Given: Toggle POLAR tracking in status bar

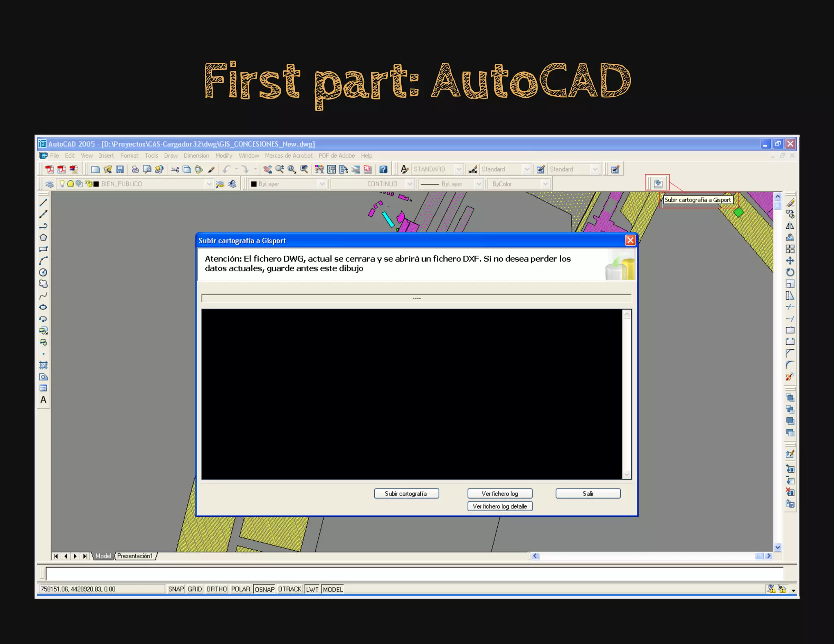Looking at the screenshot, I should 240,589.
